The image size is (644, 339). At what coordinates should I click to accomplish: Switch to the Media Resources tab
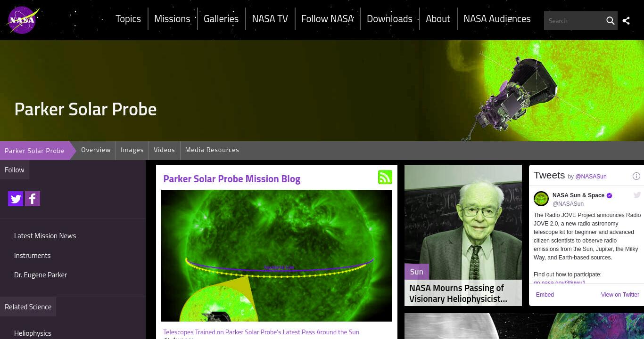(x=212, y=150)
